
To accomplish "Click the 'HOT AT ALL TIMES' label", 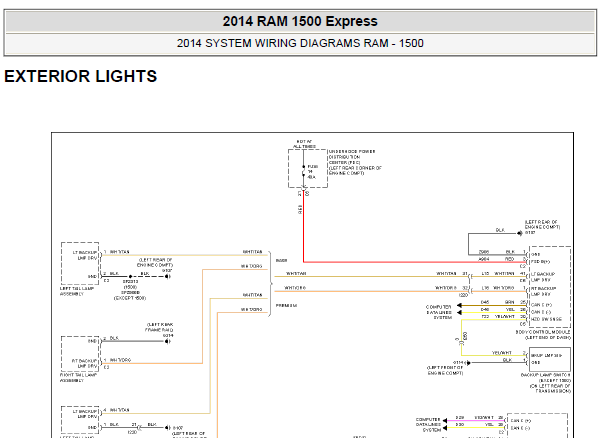I will 304,144.
